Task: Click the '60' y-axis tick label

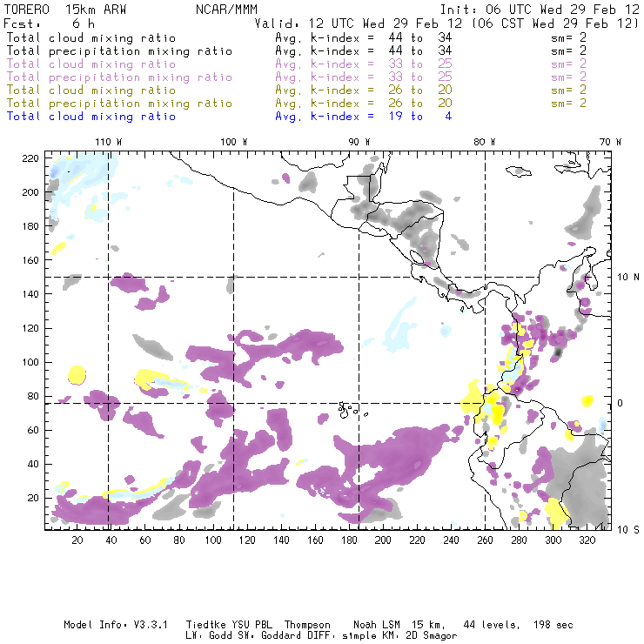Action: (33, 430)
